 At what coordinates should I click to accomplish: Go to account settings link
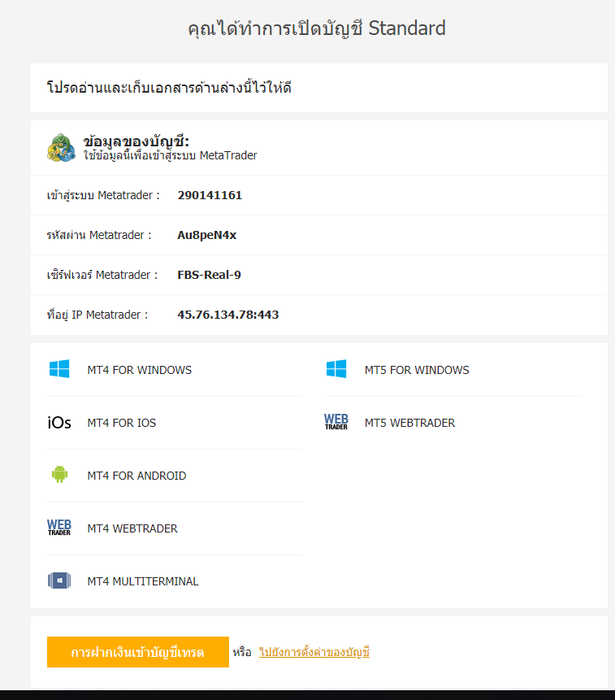coord(314,652)
